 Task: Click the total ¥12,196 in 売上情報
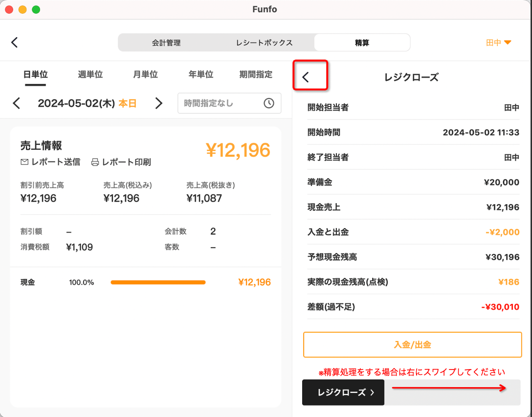click(238, 150)
